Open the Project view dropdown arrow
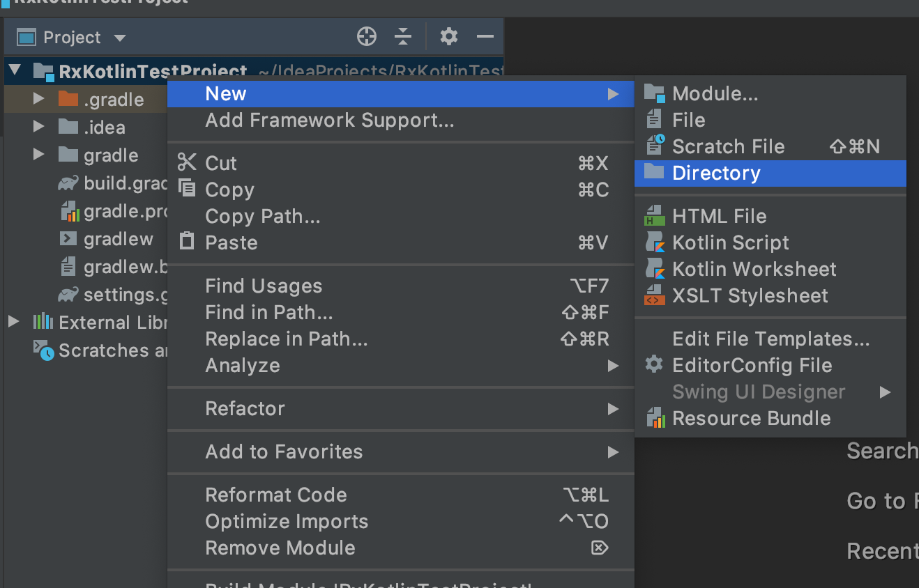This screenshot has width=919, height=588. (119, 38)
